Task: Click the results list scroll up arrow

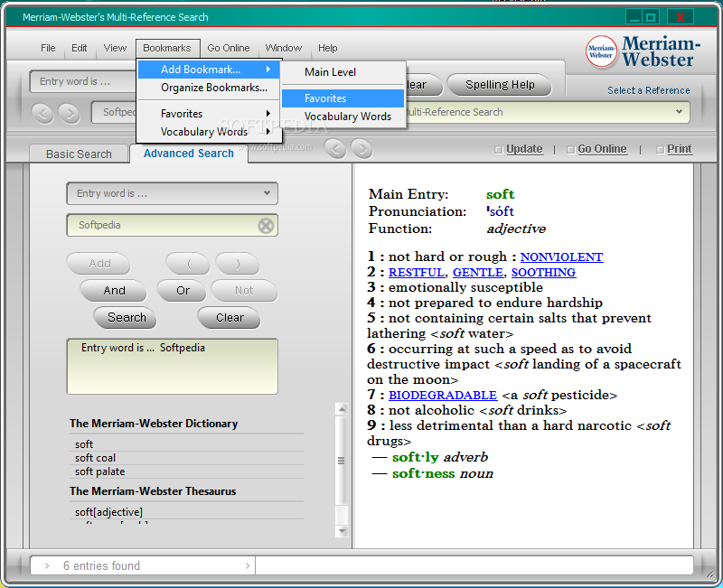Action: click(x=342, y=409)
